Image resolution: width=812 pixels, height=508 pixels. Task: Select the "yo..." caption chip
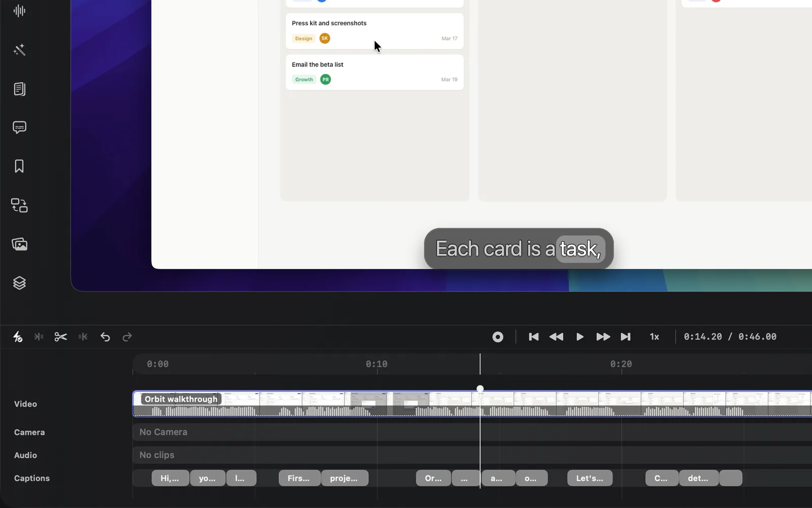[x=208, y=478]
